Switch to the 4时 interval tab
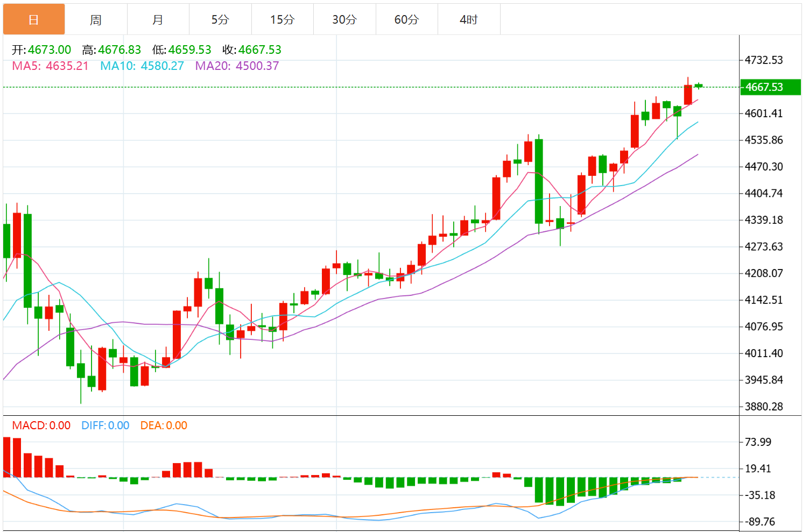This screenshot has width=809, height=532. pos(469,20)
